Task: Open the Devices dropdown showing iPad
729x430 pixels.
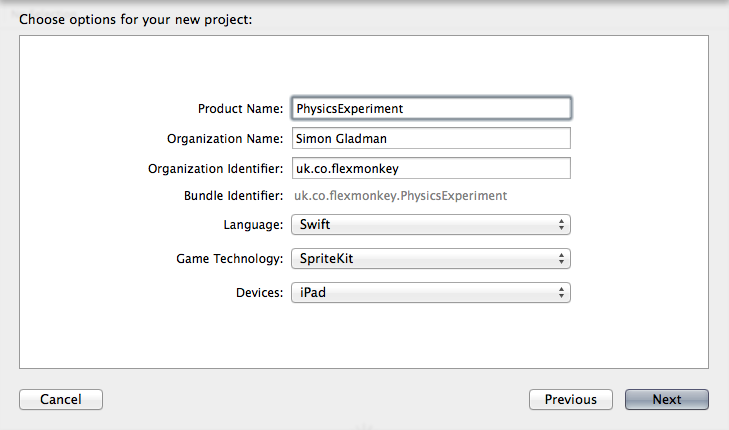Action: [430, 293]
